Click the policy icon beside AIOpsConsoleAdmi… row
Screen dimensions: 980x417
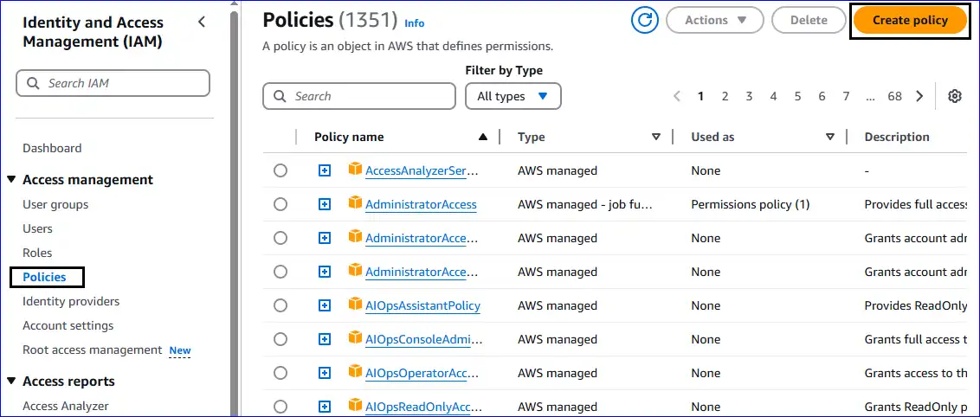355,337
